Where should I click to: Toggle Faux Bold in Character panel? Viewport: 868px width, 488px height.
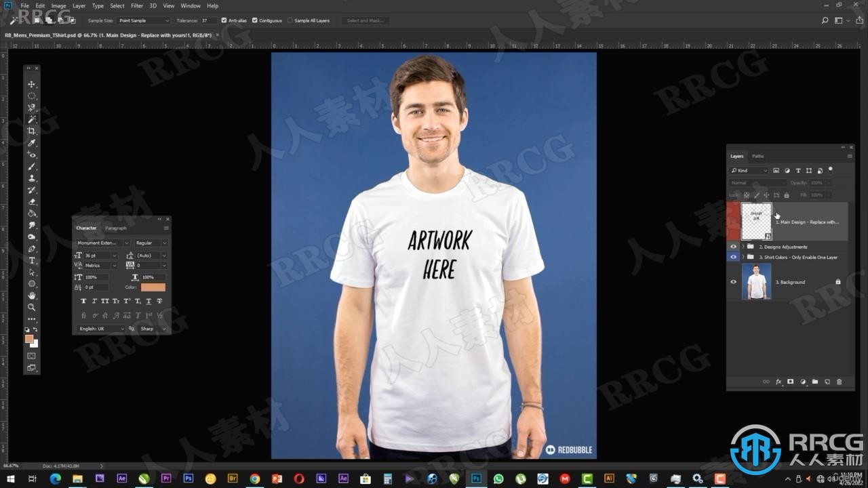click(x=83, y=301)
